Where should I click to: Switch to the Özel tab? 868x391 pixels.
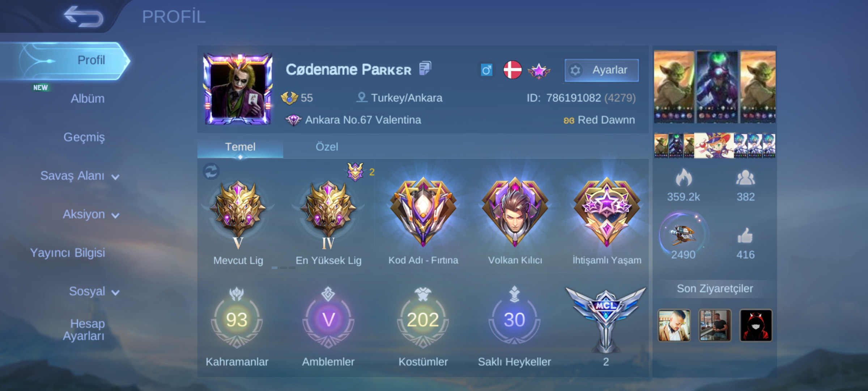point(327,147)
